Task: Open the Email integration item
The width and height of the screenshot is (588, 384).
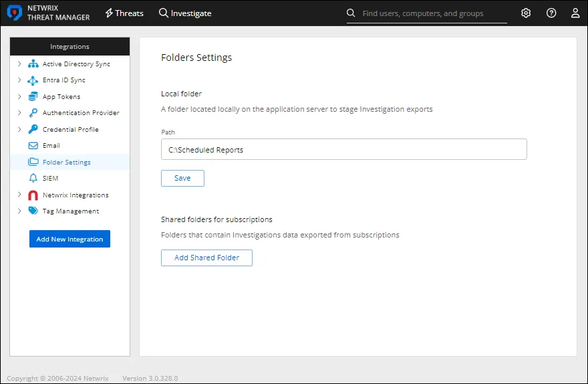Action: point(51,146)
